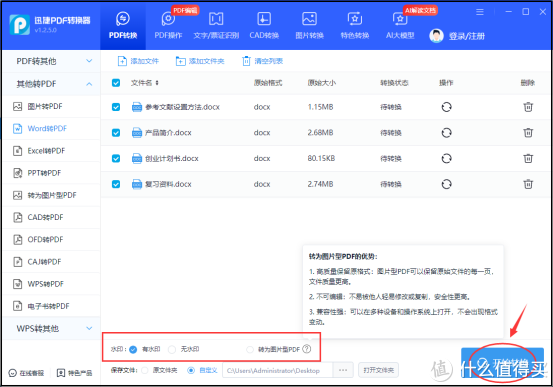The width and height of the screenshot is (553, 387).
Task: Click convert icon for 复习资料.docx
Action: click(x=446, y=184)
